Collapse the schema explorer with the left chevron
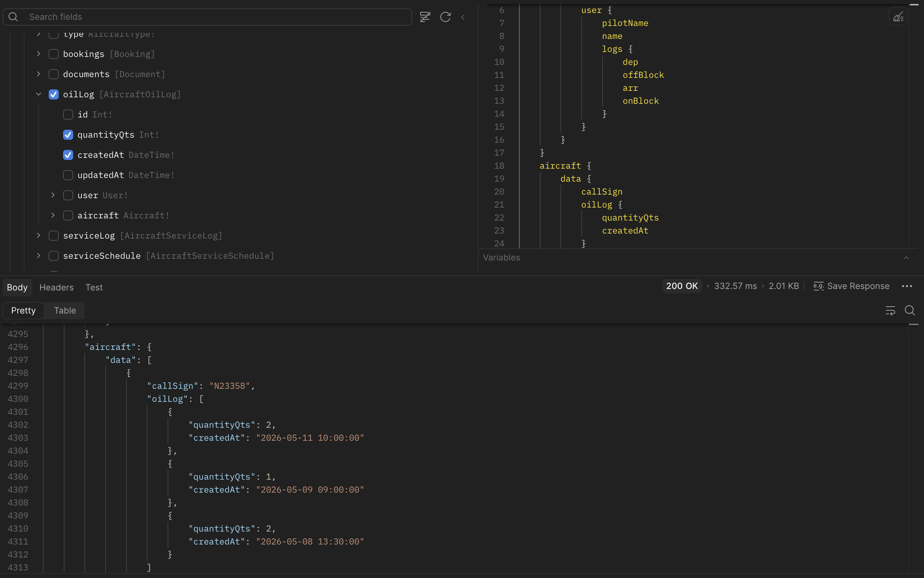924x578 pixels. click(463, 17)
